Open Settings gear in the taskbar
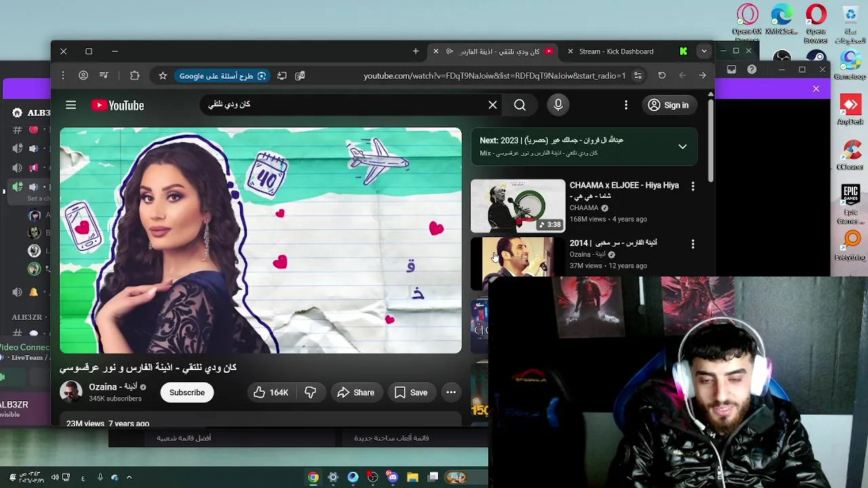This screenshot has height=488, width=868. 333,477
